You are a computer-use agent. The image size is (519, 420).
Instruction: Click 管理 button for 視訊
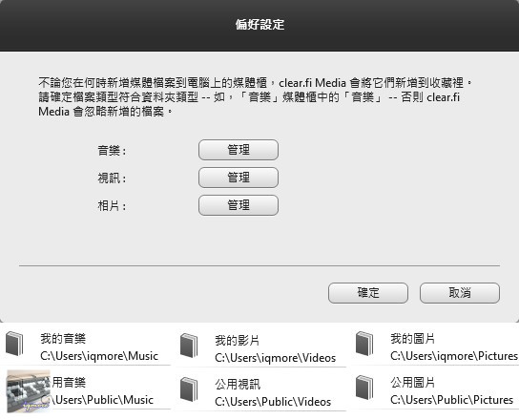[239, 178]
